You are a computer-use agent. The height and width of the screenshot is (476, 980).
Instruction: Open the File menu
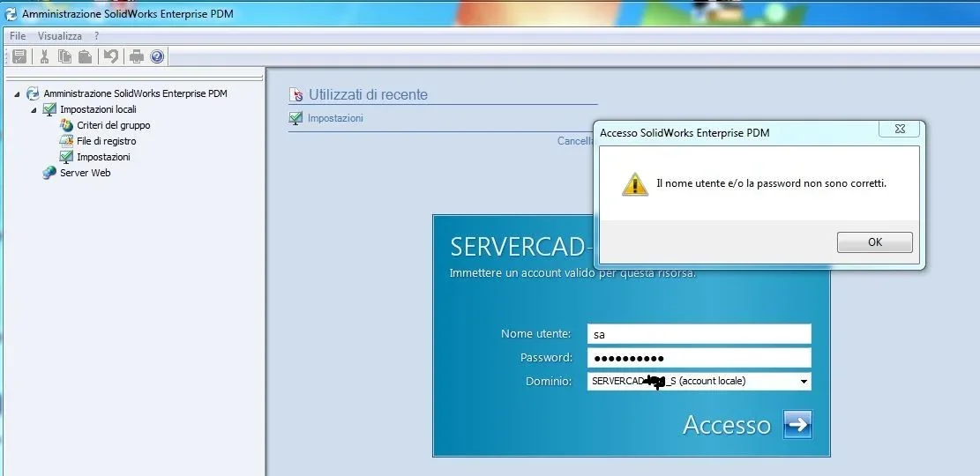point(18,36)
